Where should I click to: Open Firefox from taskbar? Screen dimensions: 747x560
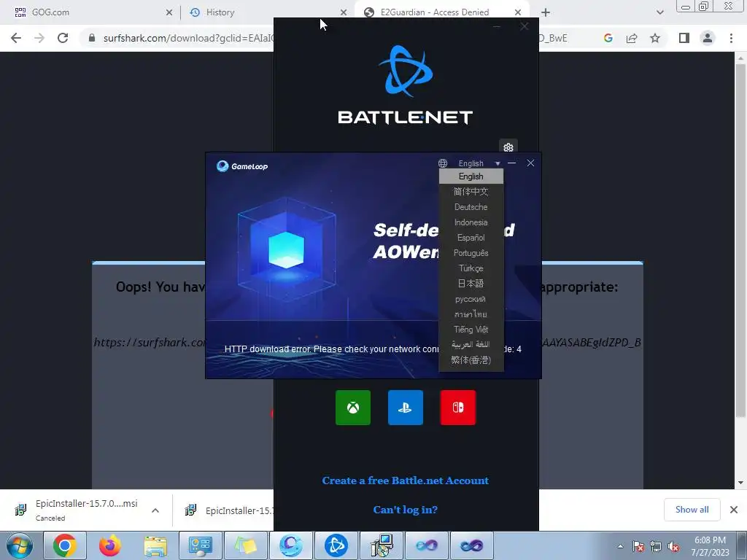[x=109, y=545]
